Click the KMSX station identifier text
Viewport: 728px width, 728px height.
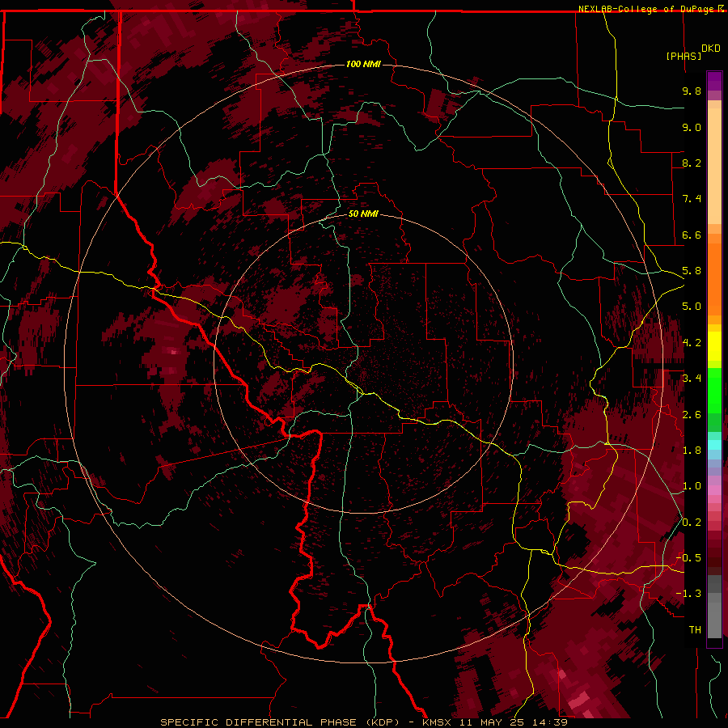pyautogui.click(x=437, y=722)
